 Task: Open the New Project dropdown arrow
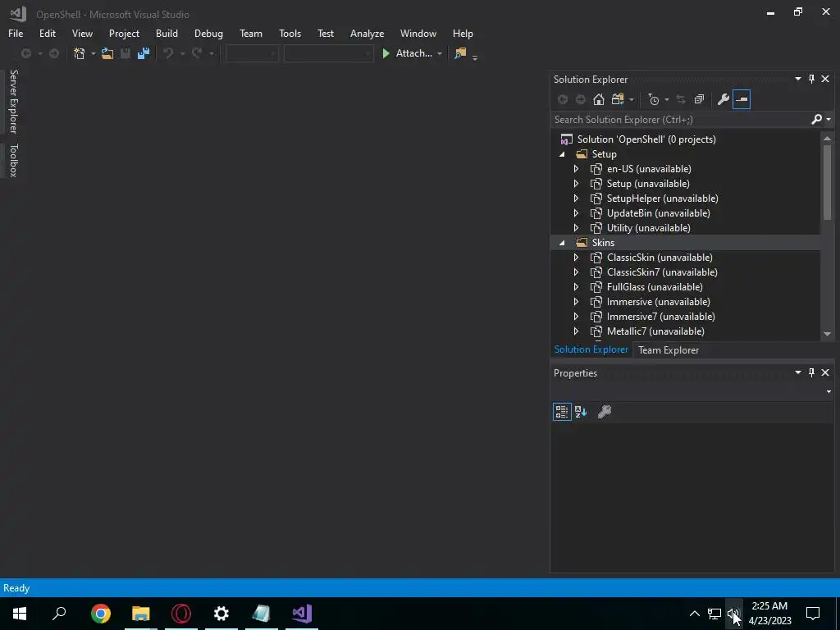pos(94,53)
